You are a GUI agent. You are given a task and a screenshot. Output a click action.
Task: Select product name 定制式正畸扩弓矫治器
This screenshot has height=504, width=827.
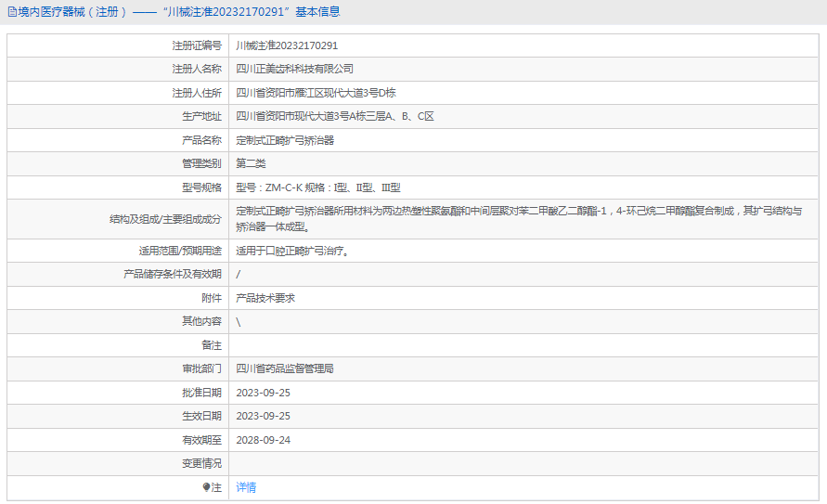[285, 140]
